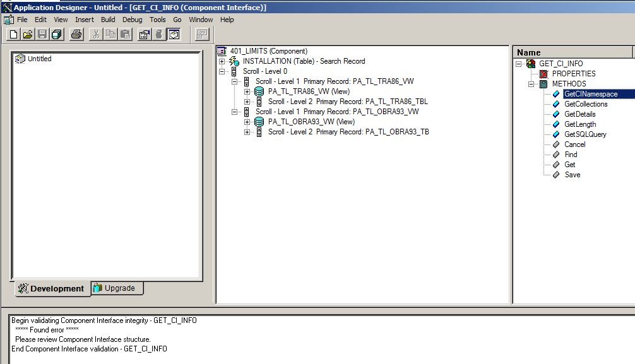
Task: Click the Paste clipboard icon
Action: [x=126, y=35]
